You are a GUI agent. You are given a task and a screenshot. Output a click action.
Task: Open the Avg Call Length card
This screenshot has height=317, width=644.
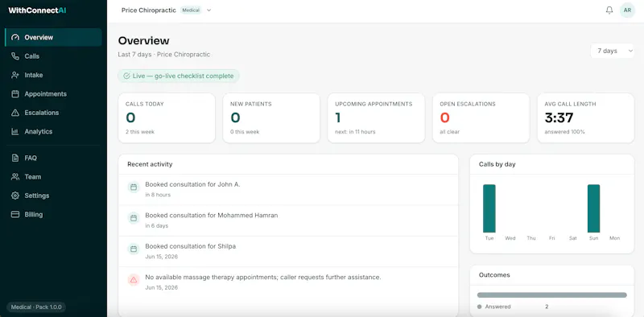[x=586, y=118]
